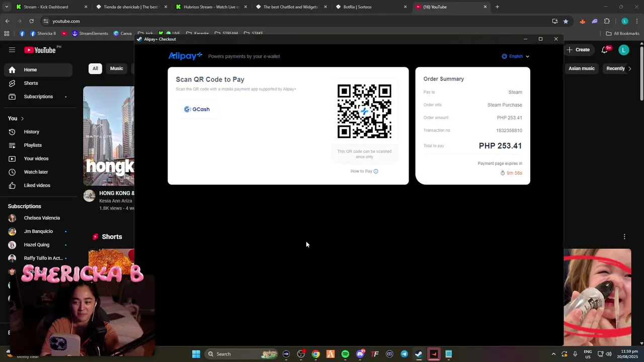
Task: Go to YouTube Home in sidebar
Action: tap(38, 70)
